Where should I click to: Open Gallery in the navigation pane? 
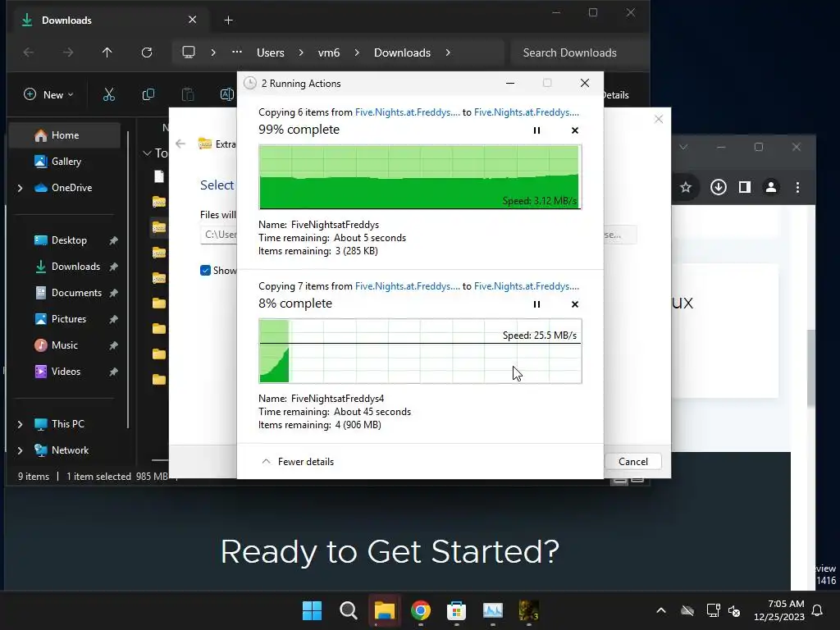pos(65,162)
